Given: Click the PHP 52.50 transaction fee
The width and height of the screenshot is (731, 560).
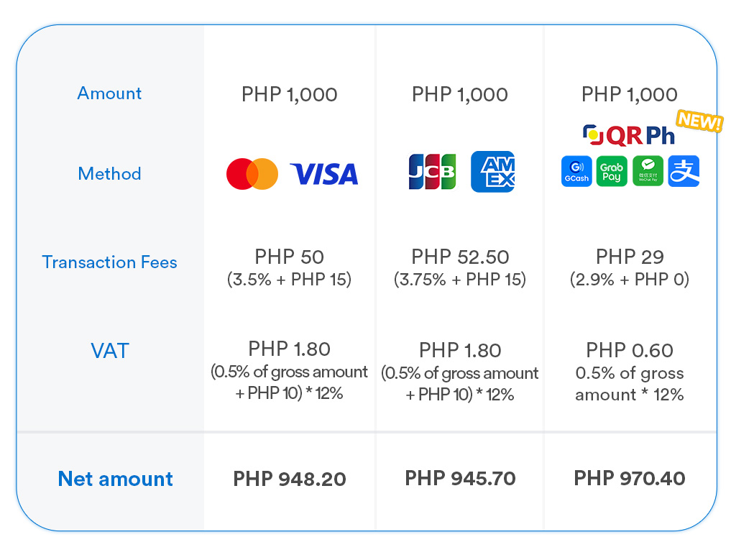Looking at the screenshot, I should (x=460, y=257).
